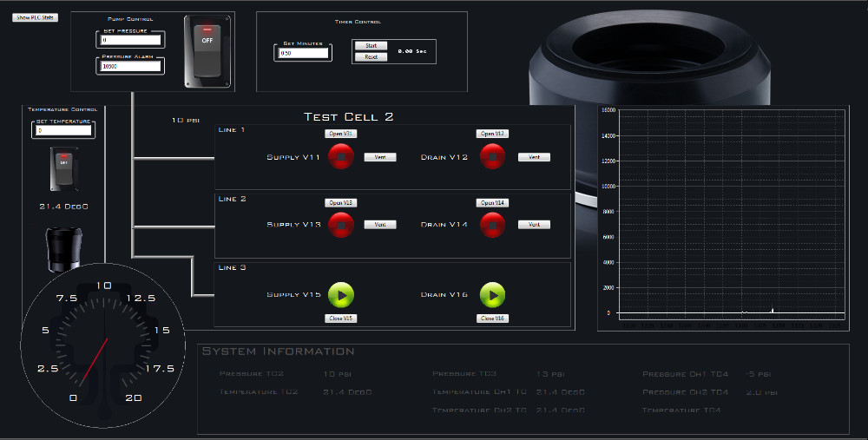Image resolution: width=868 pixels, height=440 pixels.
Task: Click the 10 psi reading beside the pump pipe
Action: 186,120
